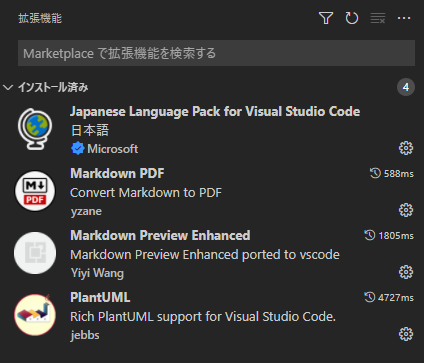Open the PlantUML extension title
424x363 pixels.
[x=100, y=297]
